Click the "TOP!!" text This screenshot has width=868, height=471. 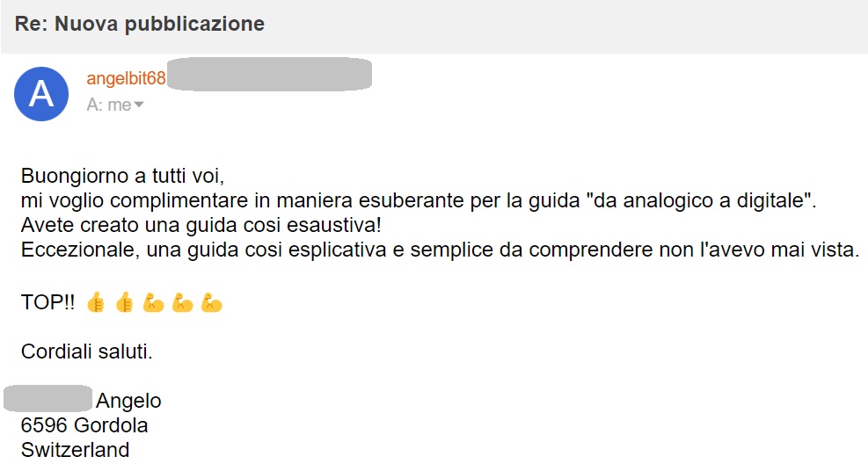47,303
